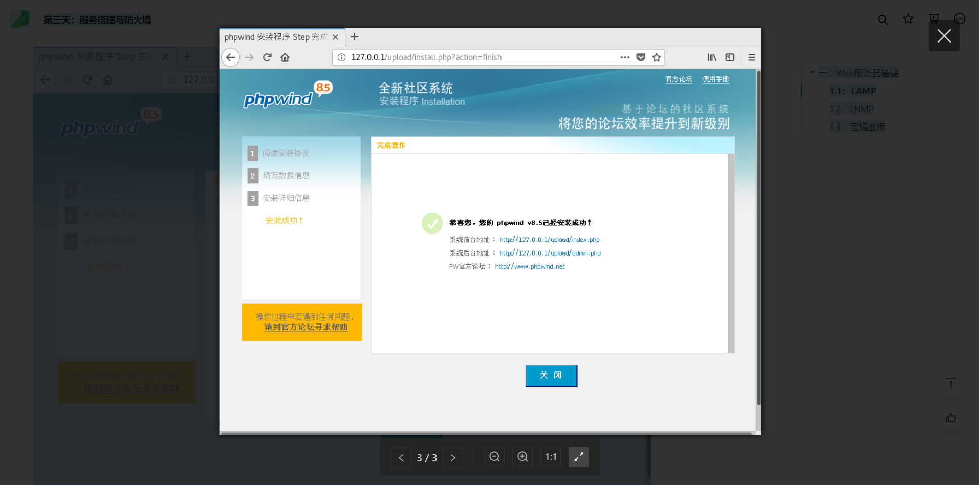Click the orange 安装成功！ status text

[284, 221]
